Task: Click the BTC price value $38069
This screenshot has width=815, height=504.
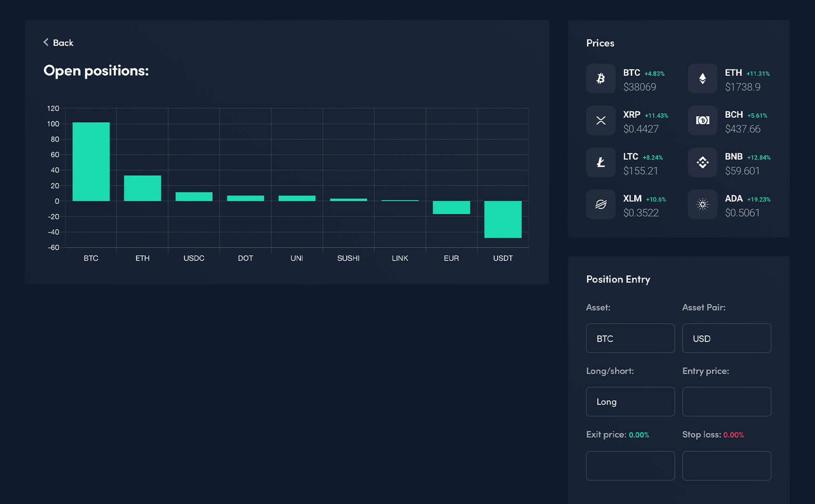Action: pos(639,87)
